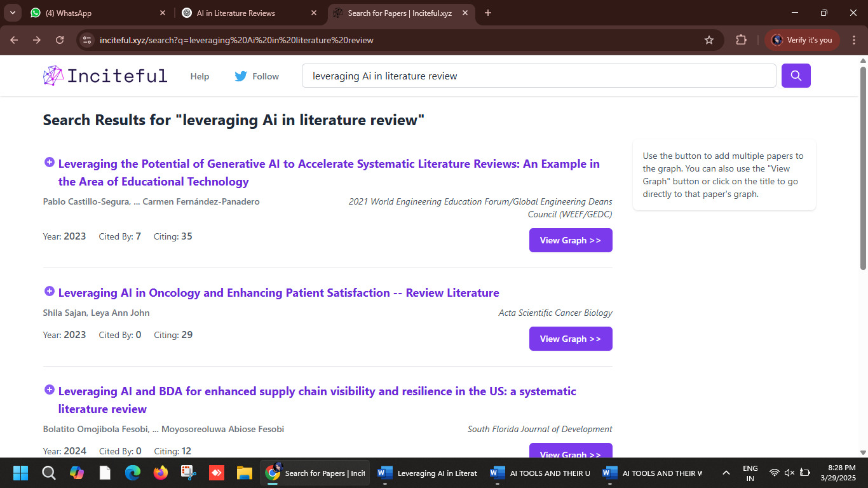This screenshot has height=488, width=868.
Task: Open the AI and BDA supply chain paper title
Action: pyautogui.click(x=318, y=400)
